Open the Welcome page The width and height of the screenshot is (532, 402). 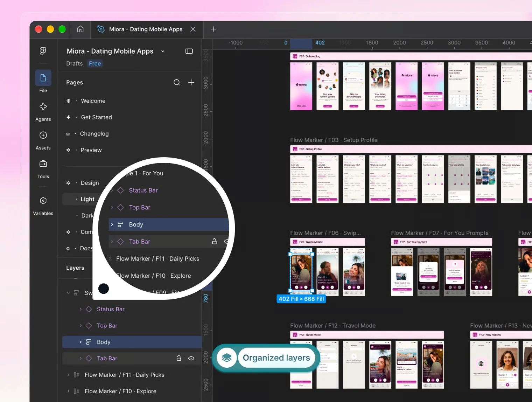[93, 101]
